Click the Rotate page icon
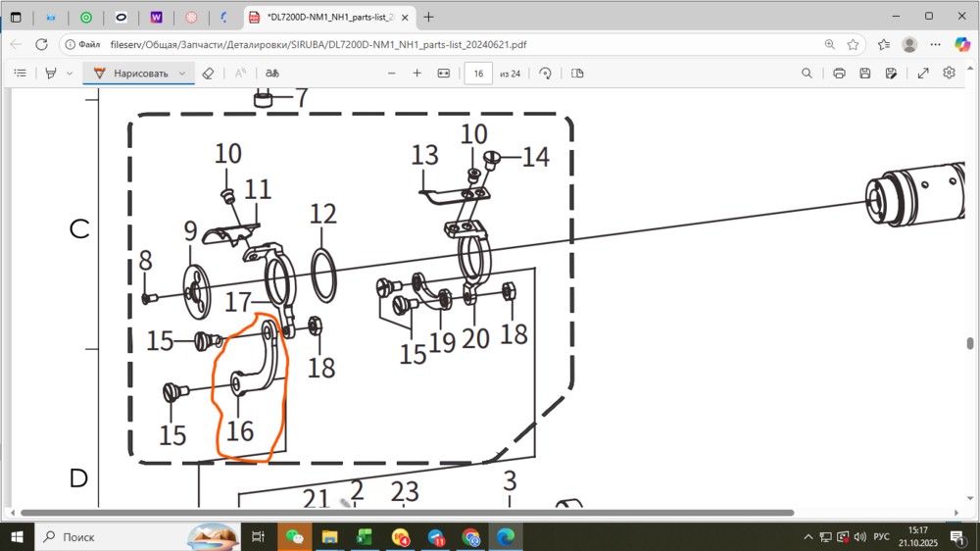980x551 pixels. click(x=545, y=74)
